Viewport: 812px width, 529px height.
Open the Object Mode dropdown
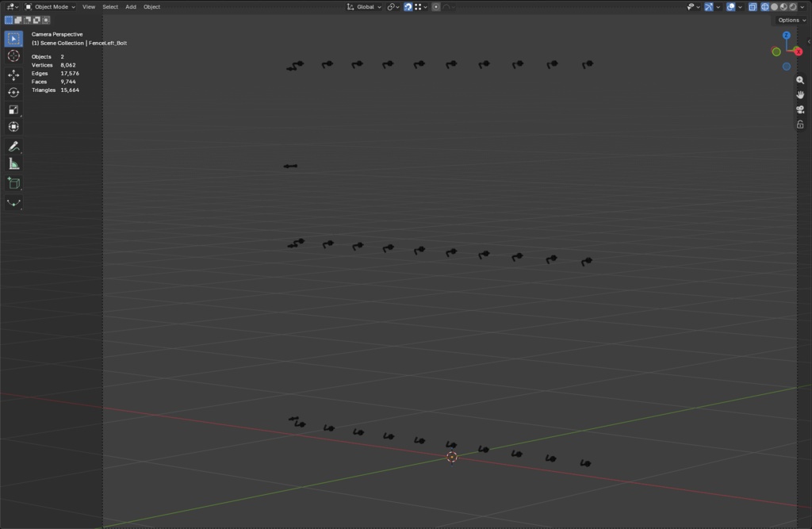tap(50, 6)
